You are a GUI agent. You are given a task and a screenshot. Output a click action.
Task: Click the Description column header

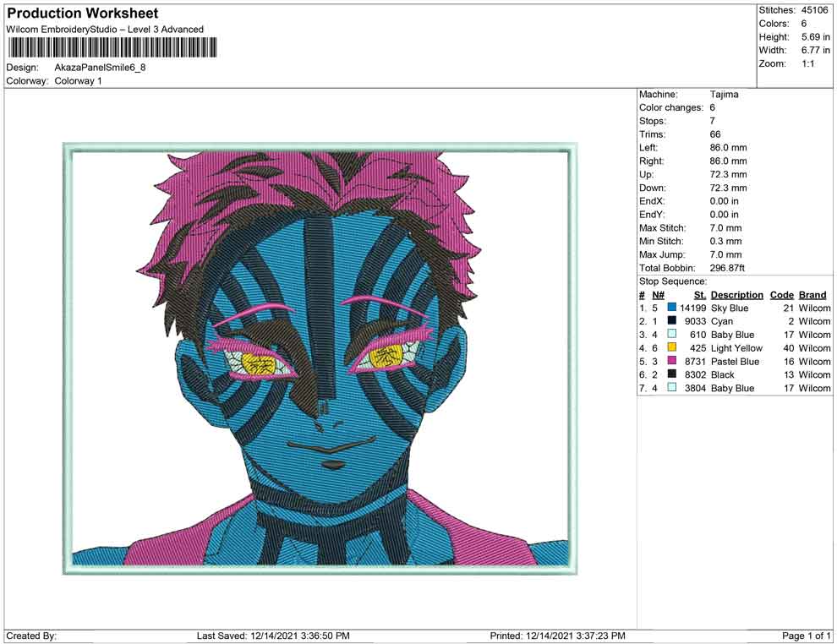(x=736, y=295)
